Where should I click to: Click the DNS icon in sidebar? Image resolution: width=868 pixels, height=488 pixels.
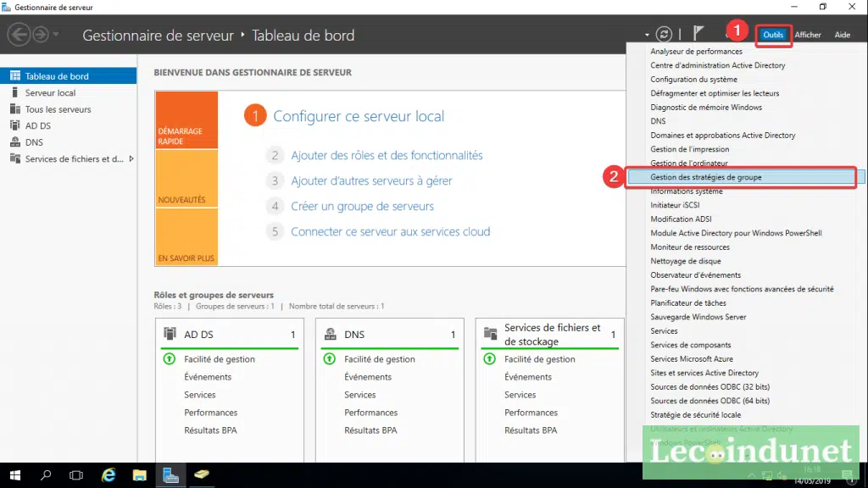(15, 142)
